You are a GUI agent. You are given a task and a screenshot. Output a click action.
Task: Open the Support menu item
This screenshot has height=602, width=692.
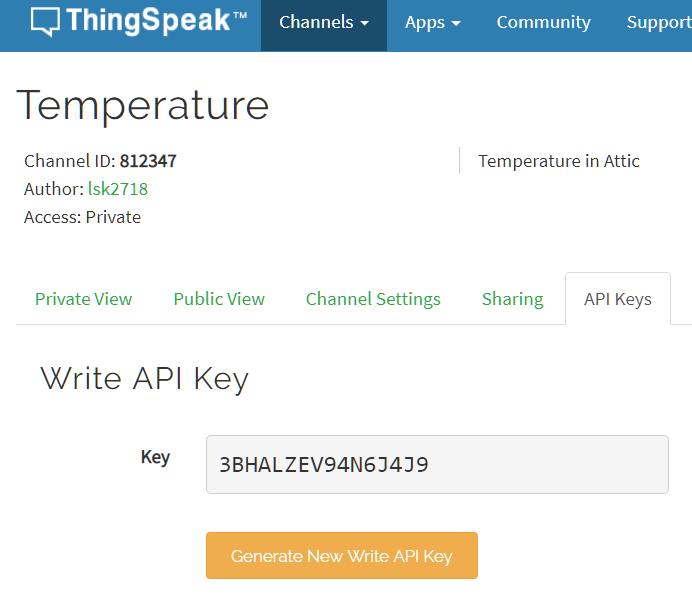(x=659, y=23)
